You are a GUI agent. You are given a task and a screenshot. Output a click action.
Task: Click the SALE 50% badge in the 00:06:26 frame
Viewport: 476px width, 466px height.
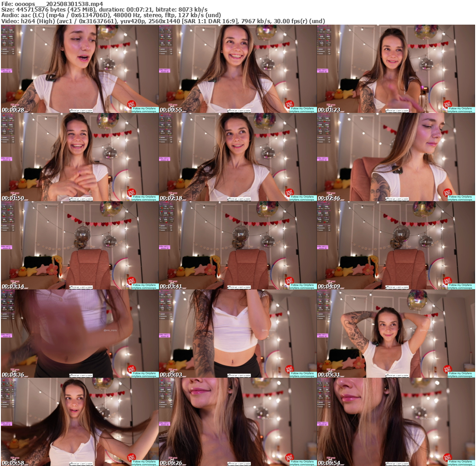[x=289, y=458]
